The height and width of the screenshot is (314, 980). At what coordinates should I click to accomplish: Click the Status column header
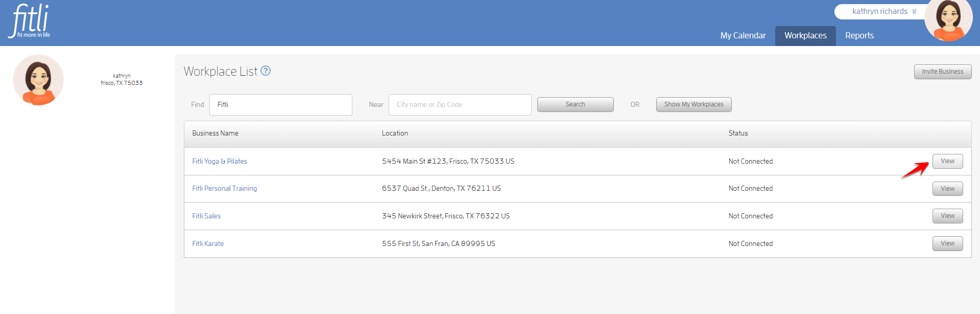(738, 133)
